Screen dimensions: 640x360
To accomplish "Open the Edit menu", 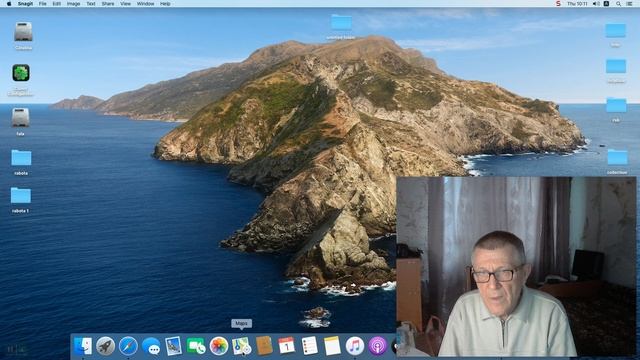I will click(57, 4).
